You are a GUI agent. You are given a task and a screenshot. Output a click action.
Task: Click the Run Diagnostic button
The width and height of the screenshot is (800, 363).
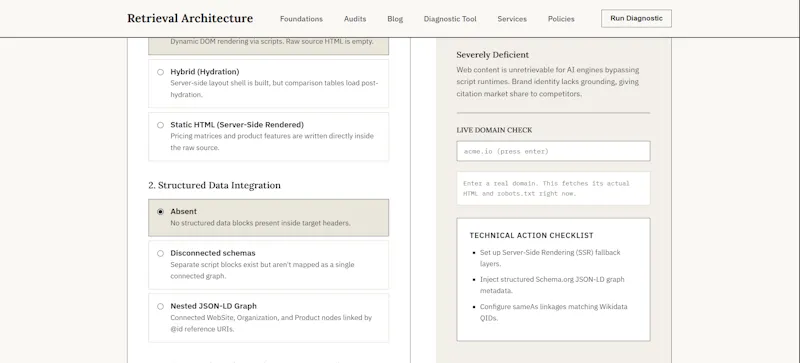tap(636, 18)
